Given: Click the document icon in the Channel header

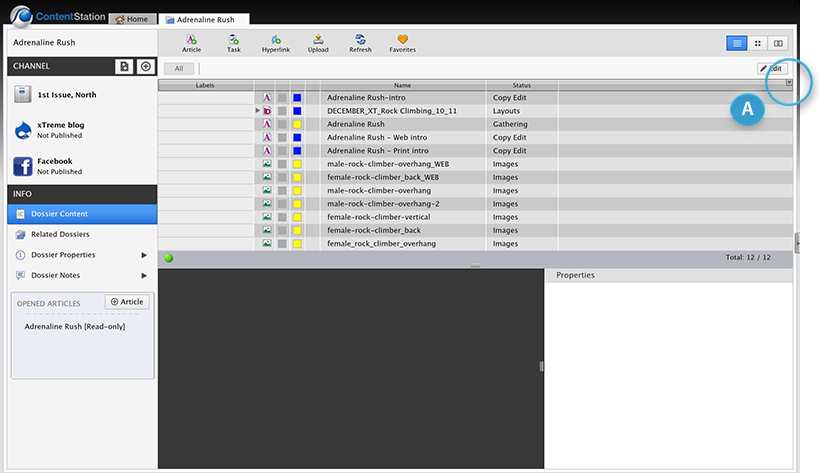Looking at the screenshot, I should [124, 66].
